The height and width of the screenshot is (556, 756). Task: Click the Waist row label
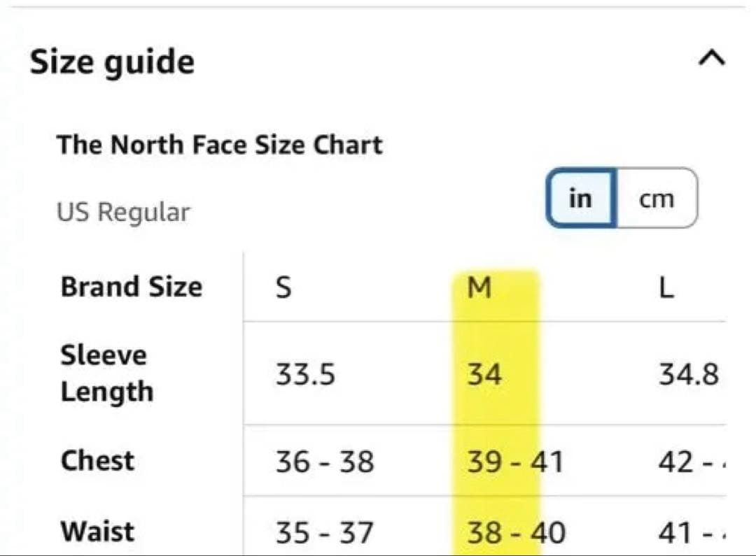point(97,532)
